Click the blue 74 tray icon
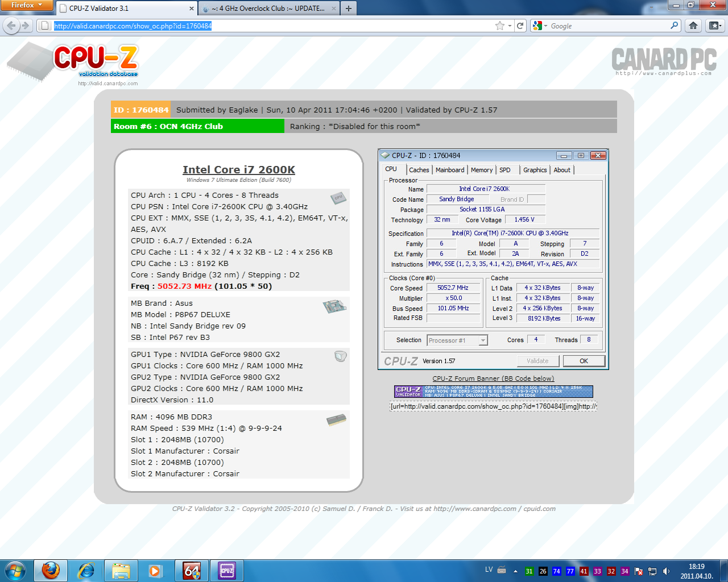 pyautogui.click(x=557, y=571)
